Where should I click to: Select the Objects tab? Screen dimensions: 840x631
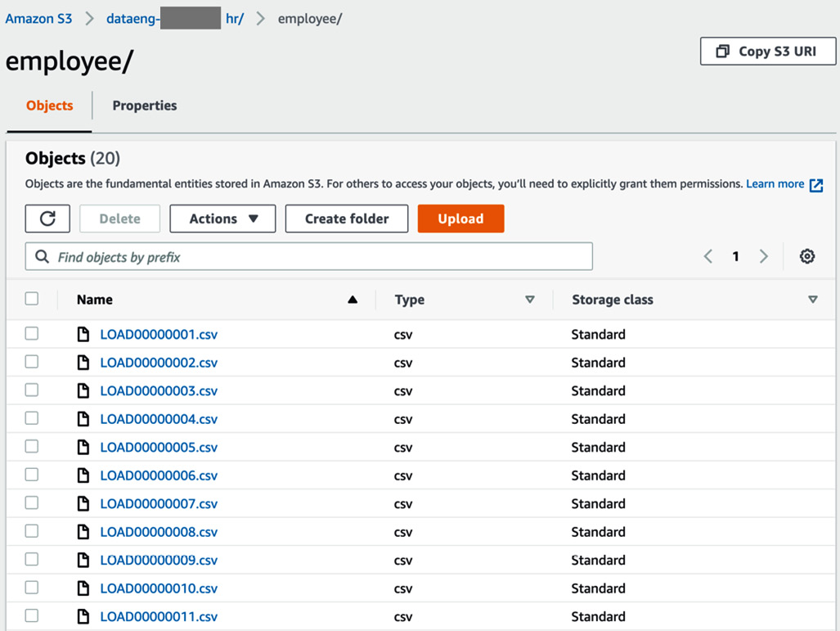pos(48,106)
